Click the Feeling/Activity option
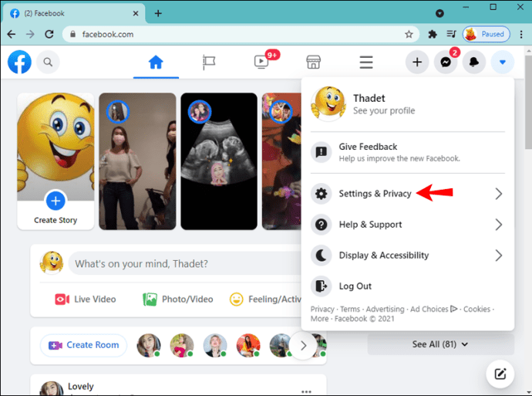This screenshot has width=532, height=396. coord(265,300)
